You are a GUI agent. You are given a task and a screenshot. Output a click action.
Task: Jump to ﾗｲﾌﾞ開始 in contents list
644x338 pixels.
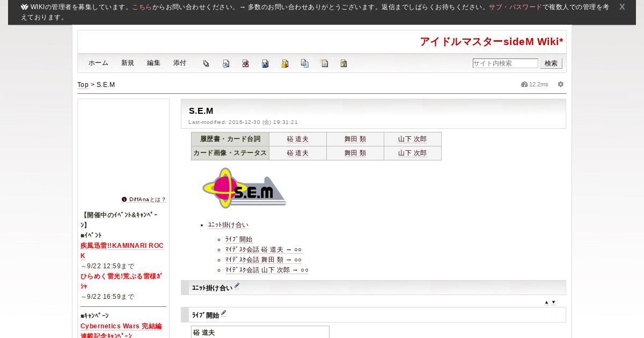238,239
